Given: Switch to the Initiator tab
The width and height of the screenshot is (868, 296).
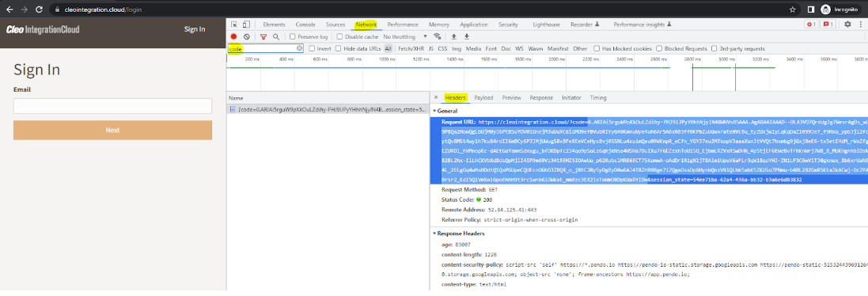Looking at the screenshot, I should (x=571, y=98).
